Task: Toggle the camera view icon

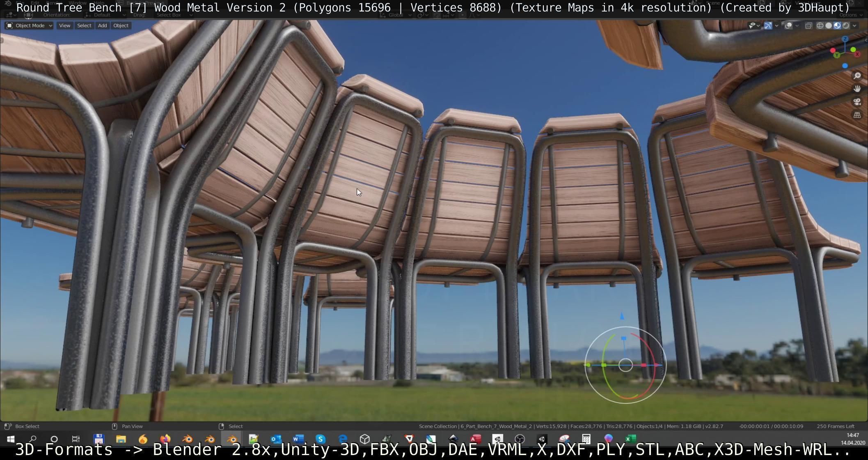Action: click(x=857, y=102)
